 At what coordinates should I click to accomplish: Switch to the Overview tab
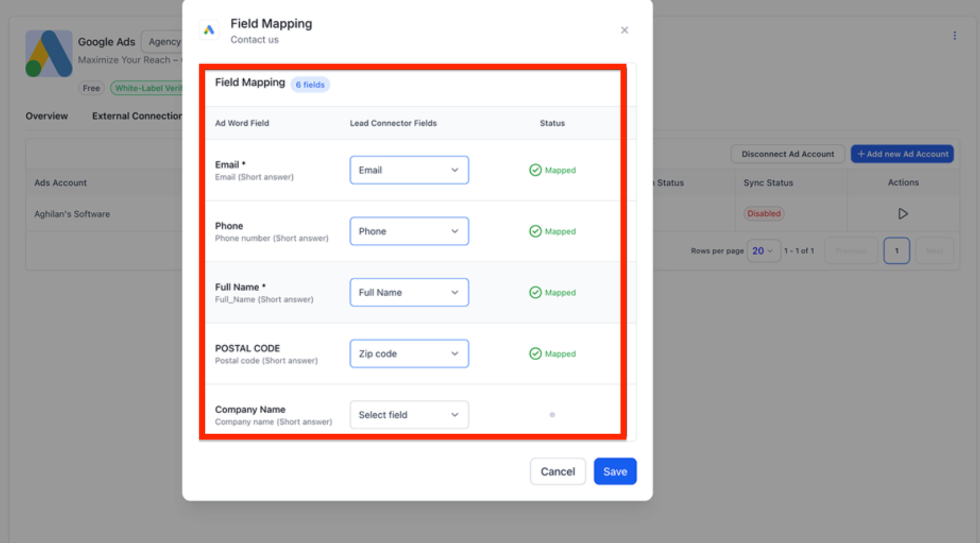(x=47, y=116)
